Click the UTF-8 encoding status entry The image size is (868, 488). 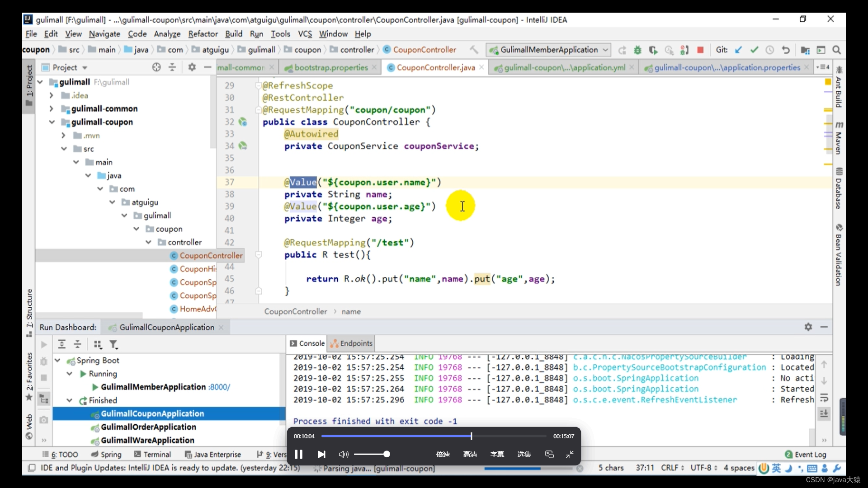click(703, 468)
